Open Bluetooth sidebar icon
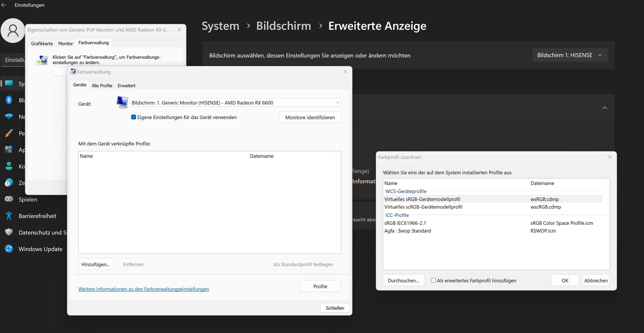Image resolution: width=644 pixels, height=333 pixels. click(9, 100)
